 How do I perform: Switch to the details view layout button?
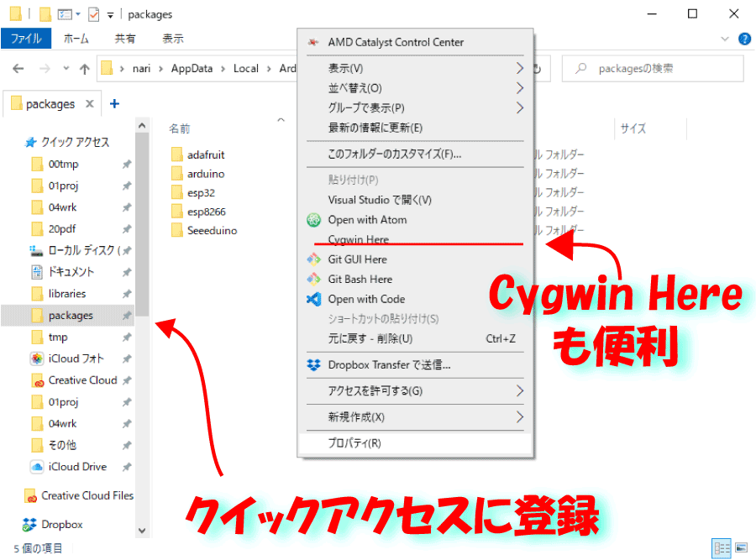click(721, 547)
